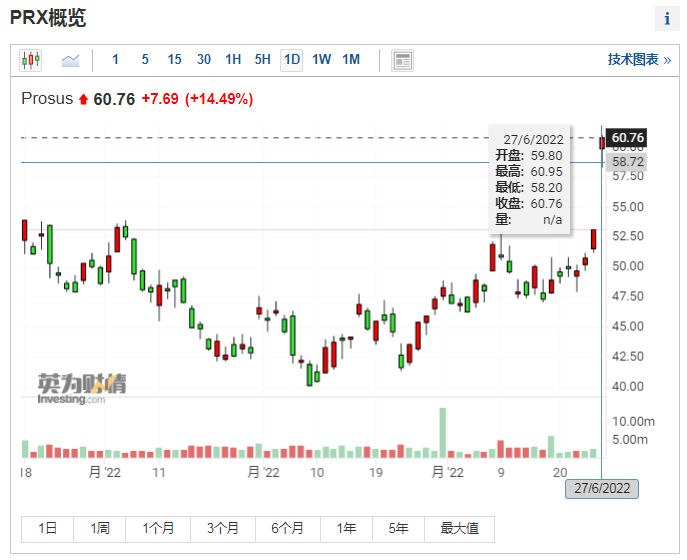687x560 pixels.
Task: Click the red up arrow beside Prosus
Action: [83, 99]
